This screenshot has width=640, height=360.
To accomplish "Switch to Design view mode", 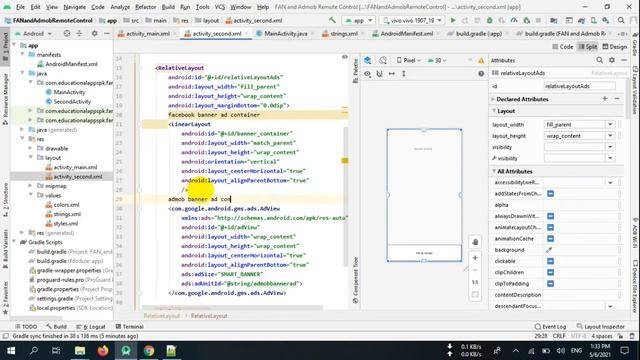I will [615, 47].
